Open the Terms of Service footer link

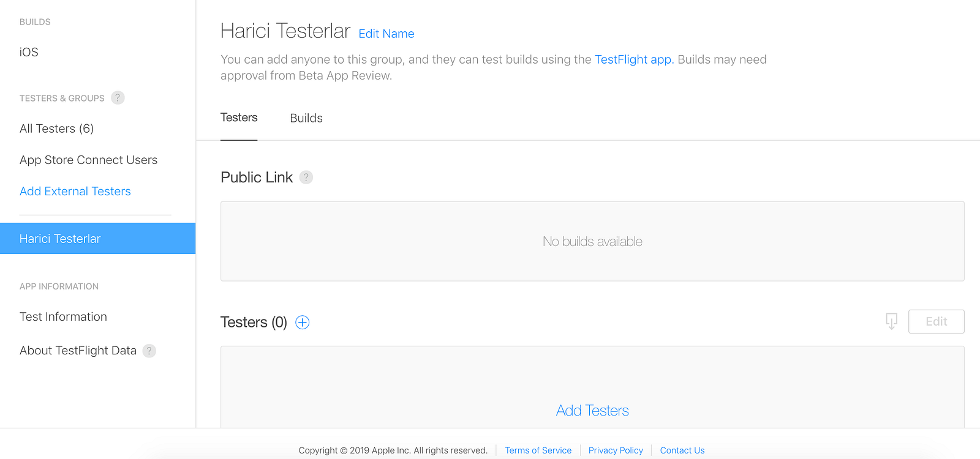click(538, 450)
